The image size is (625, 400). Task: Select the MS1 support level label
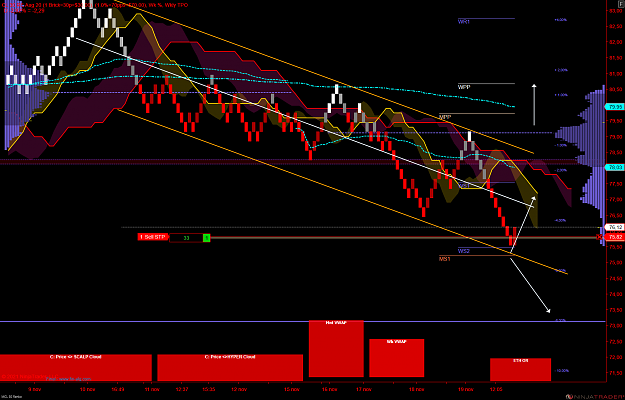point(445,259)
